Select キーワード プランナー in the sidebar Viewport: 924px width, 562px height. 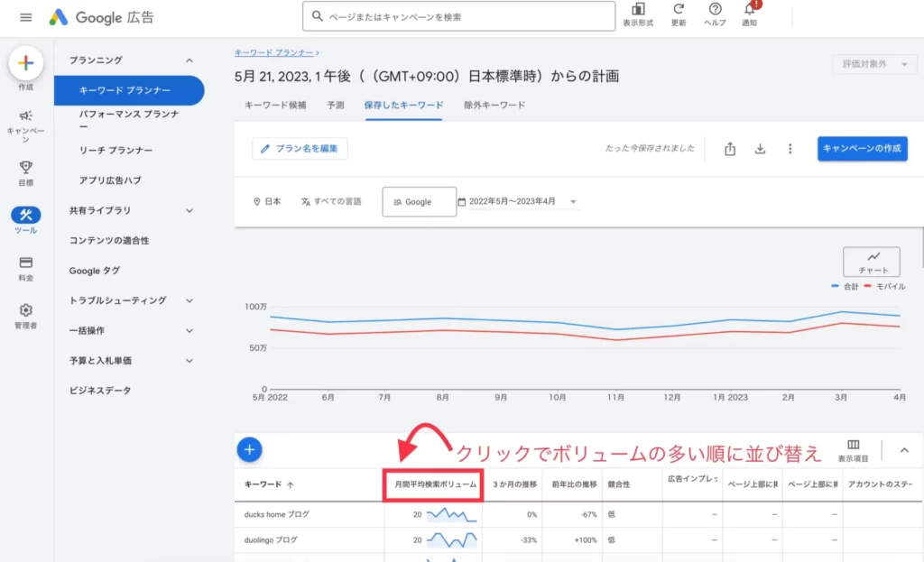tap(129, 90)
